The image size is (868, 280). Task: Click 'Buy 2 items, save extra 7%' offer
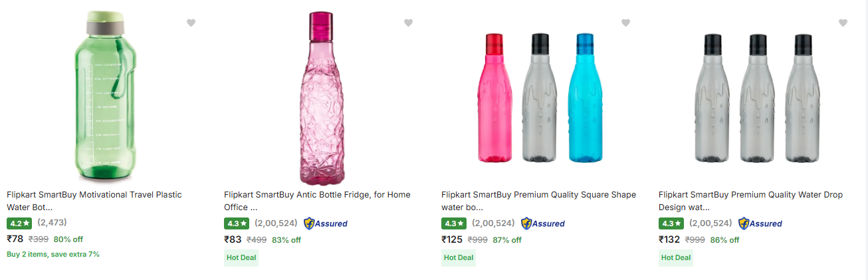tap(53, 255)
